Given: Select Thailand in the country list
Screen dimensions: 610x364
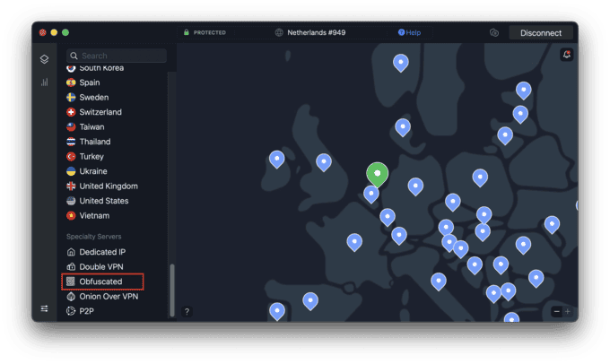Looking at the screenshot, I should (x=95, y=142).
